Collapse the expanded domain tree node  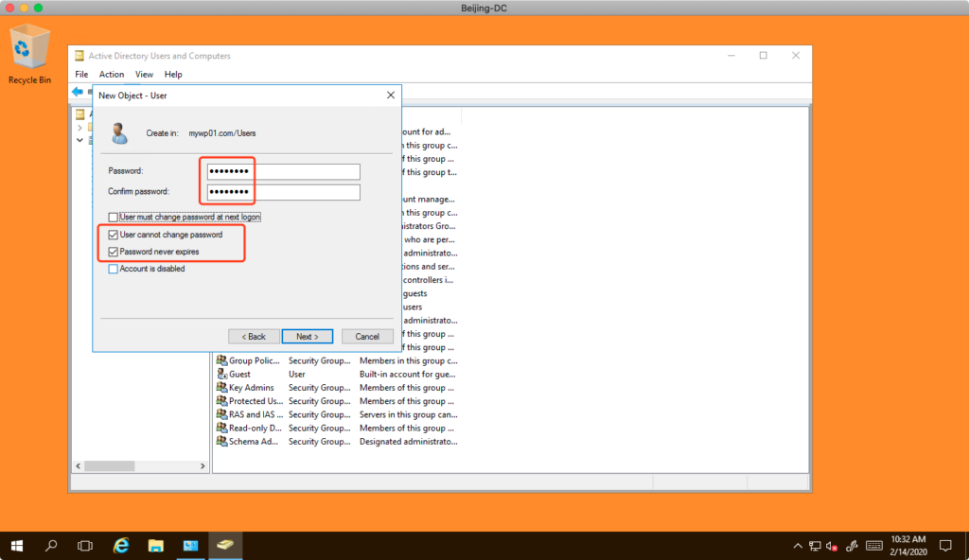(x=79, y=140)
